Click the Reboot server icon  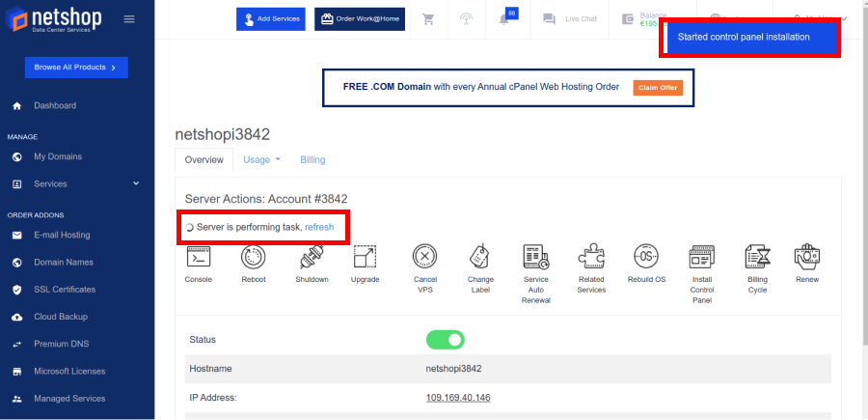pyautogui.click(x=254, y=258)
